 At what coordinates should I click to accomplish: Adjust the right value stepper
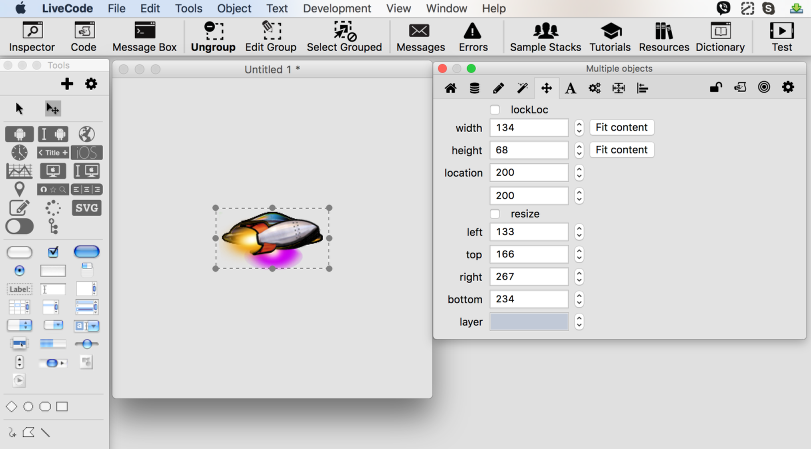[x=579, y=277]
